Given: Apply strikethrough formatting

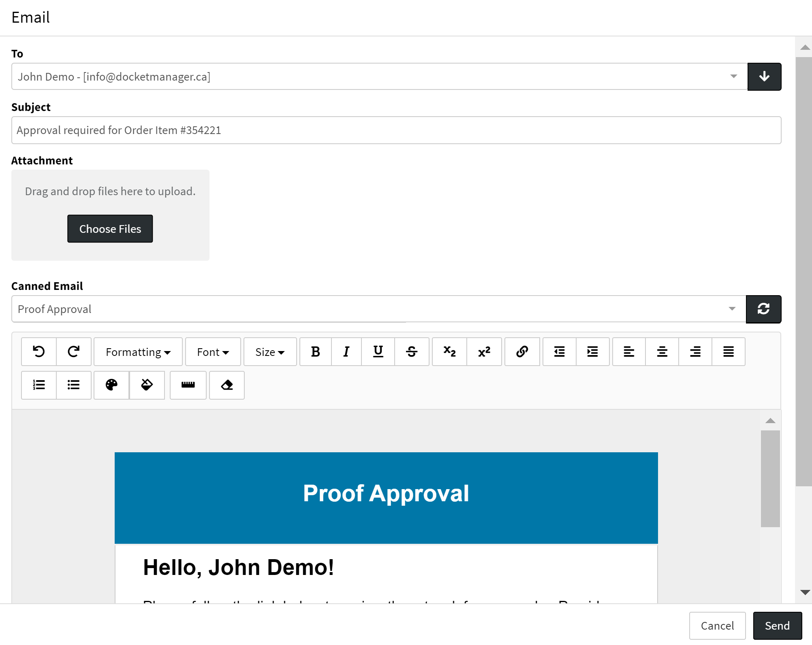Looking at the screenshot, I should 412,351.
